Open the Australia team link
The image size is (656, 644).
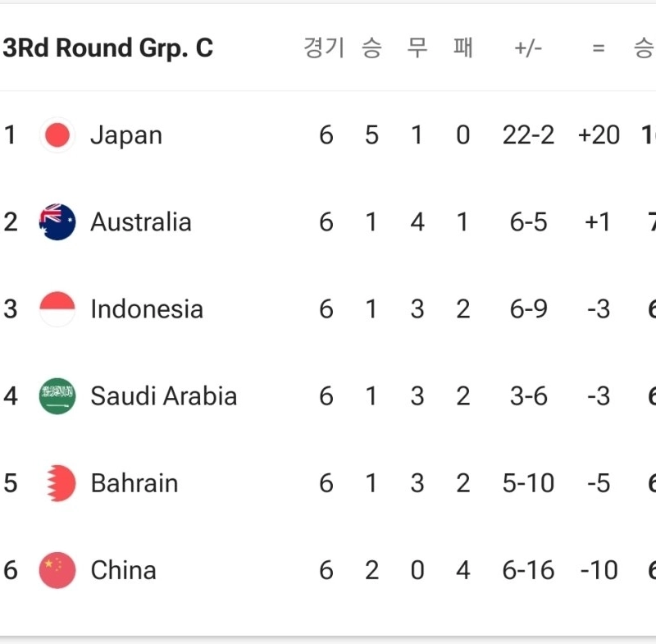141,222
